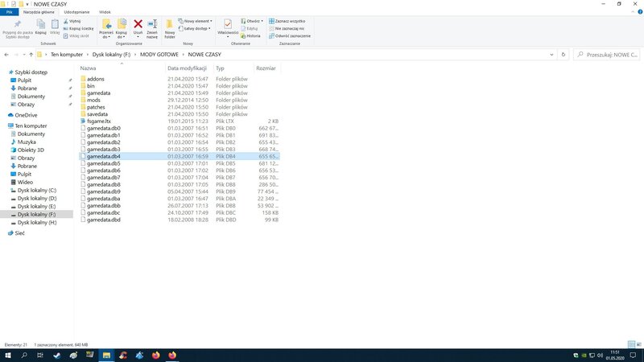Switch to details view icon in status bar
The width and height of the screenshot is (644, 362).
[631, 344]
